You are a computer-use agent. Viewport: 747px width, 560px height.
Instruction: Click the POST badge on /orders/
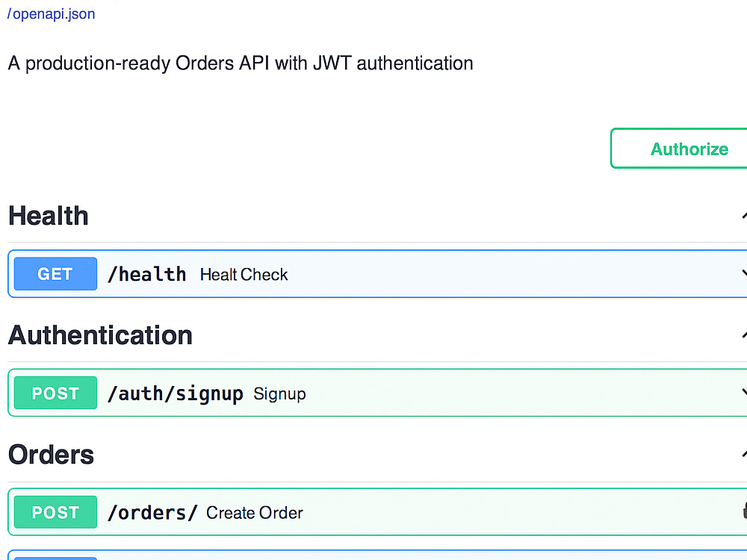(x=55, y=512)
